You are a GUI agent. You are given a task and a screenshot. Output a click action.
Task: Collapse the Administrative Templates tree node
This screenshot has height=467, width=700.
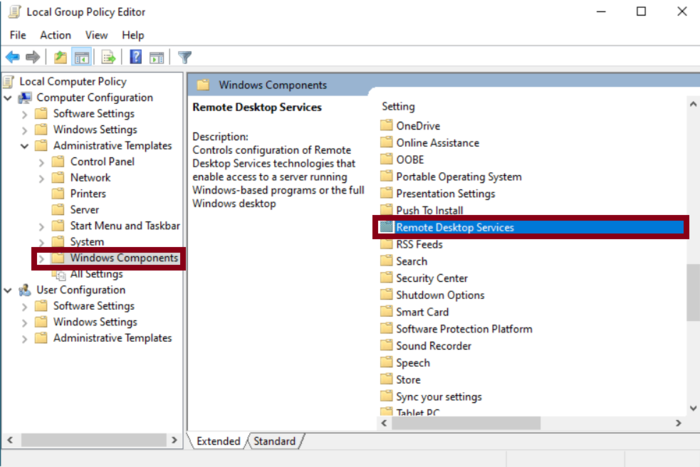tap(24, 146)
